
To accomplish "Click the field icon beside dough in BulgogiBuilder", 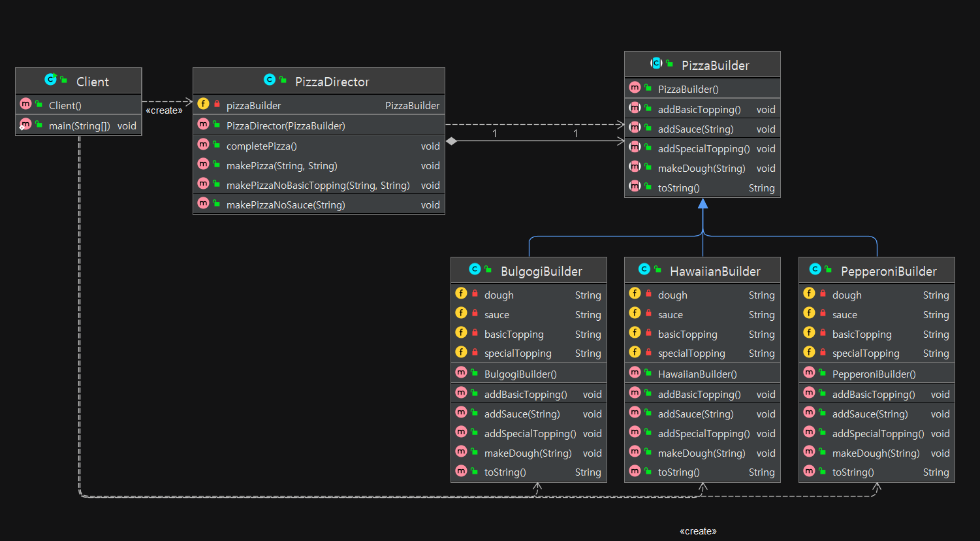I will (461, 293).
